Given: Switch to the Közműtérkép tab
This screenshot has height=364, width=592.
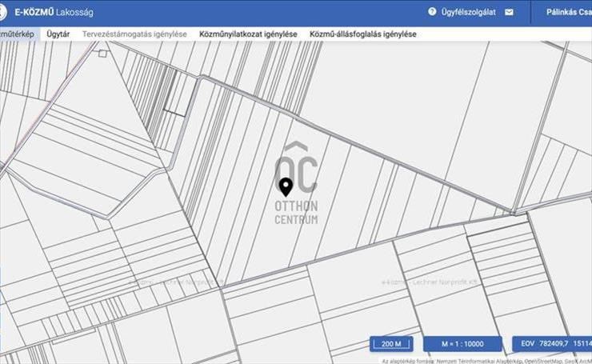Looking at the screenshot, I should pos(17,34).
